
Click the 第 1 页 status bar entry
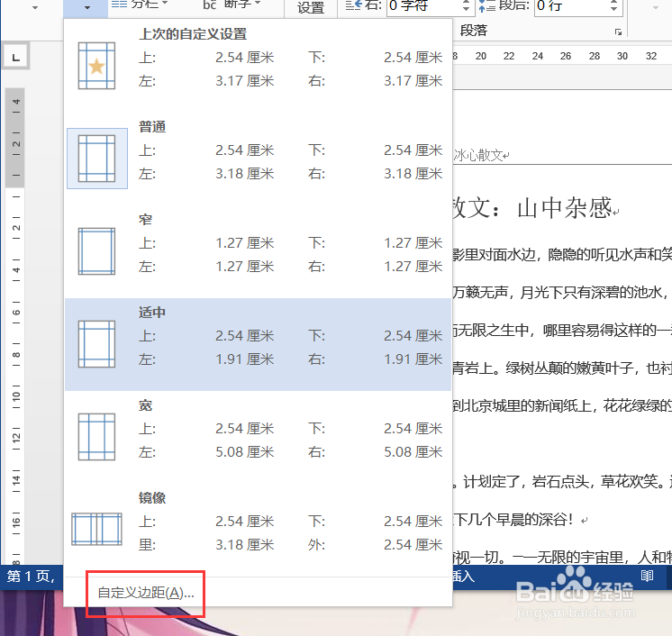(x=31, y=577)
